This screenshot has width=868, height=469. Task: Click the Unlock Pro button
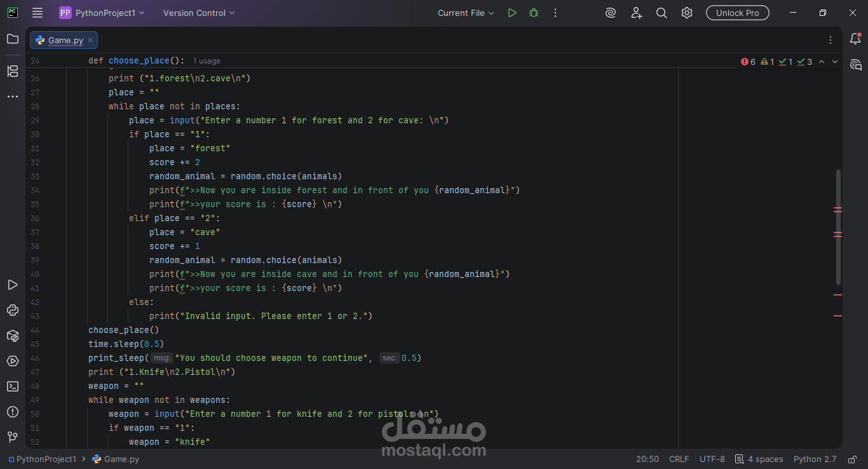pyautogui.click(x=737, y=12)
